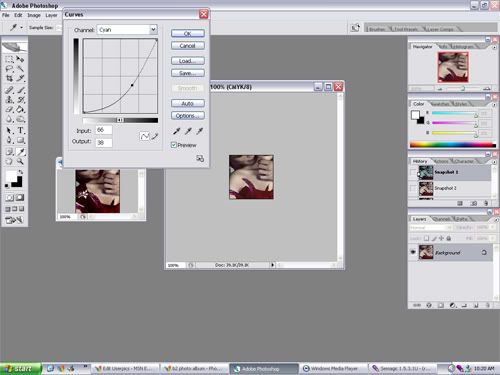The width and height of the screenshot is (500, 375).
Task: Select the Brush tool
Action: tap(20, 90)
